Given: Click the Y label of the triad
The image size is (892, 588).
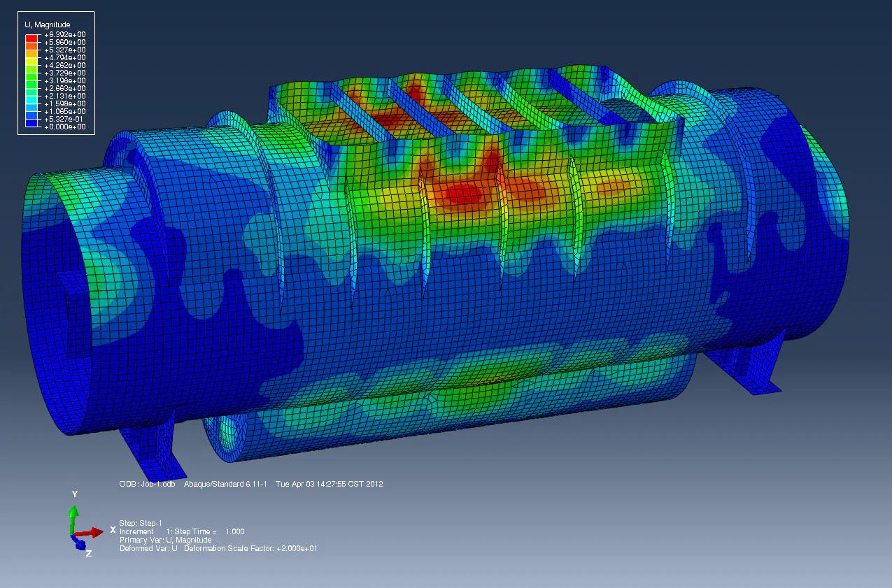Looking at the screenshot, I should coord(74,494).
